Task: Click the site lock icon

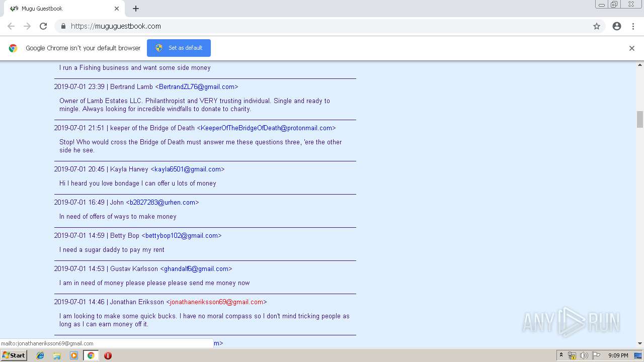Action: coord(63,26)
